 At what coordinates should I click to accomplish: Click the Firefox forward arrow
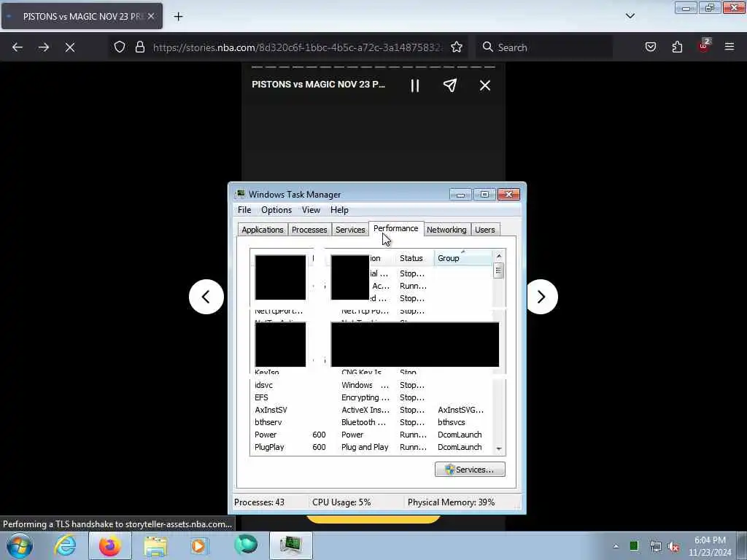point(44,47)
